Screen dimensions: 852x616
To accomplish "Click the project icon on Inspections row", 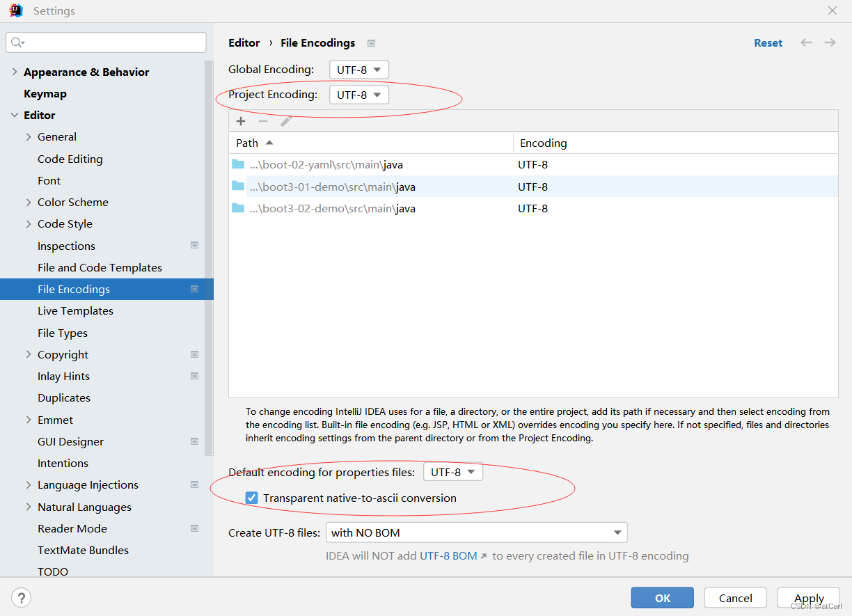I will tap(195, 245).
